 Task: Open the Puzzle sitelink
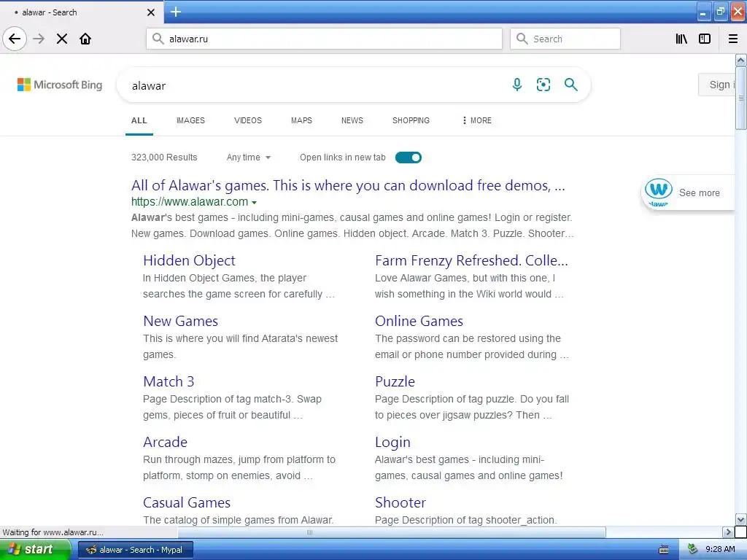(x=395, y=381)
